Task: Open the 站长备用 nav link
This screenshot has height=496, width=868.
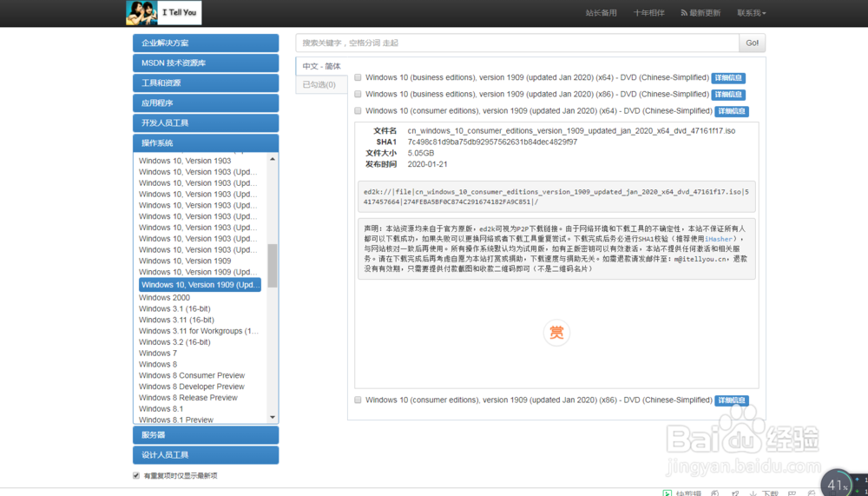Action: pos(602,13)
